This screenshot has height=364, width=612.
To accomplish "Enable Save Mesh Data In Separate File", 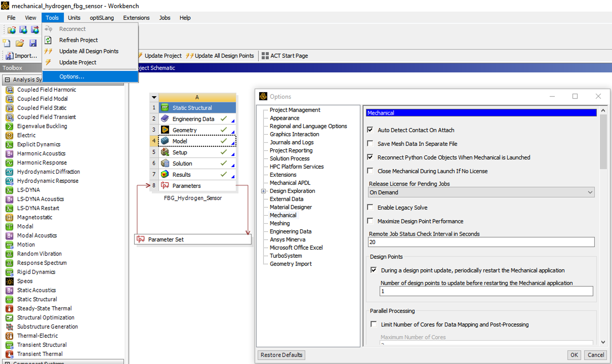I will click(370, 144).
